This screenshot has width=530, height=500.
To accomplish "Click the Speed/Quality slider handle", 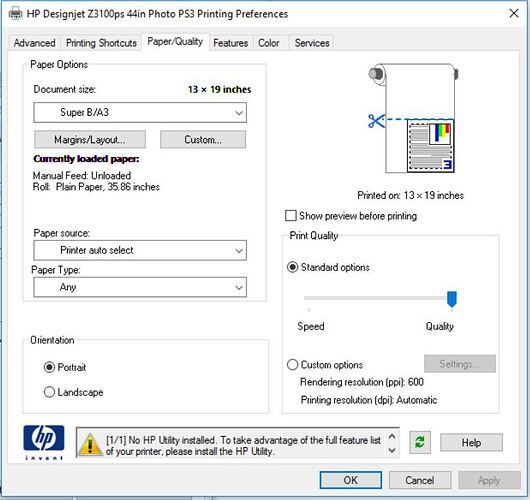I will [x=452, y=299].
